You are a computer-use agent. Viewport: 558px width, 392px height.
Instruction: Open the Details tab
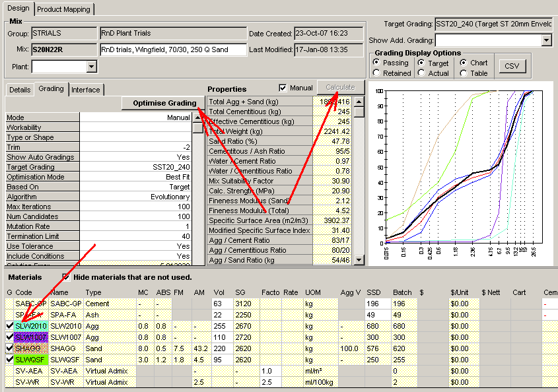click(19, 90)
